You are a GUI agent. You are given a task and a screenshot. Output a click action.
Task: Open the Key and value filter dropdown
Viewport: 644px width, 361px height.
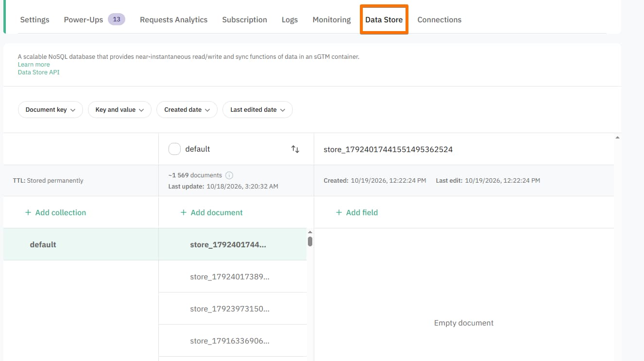119,110
